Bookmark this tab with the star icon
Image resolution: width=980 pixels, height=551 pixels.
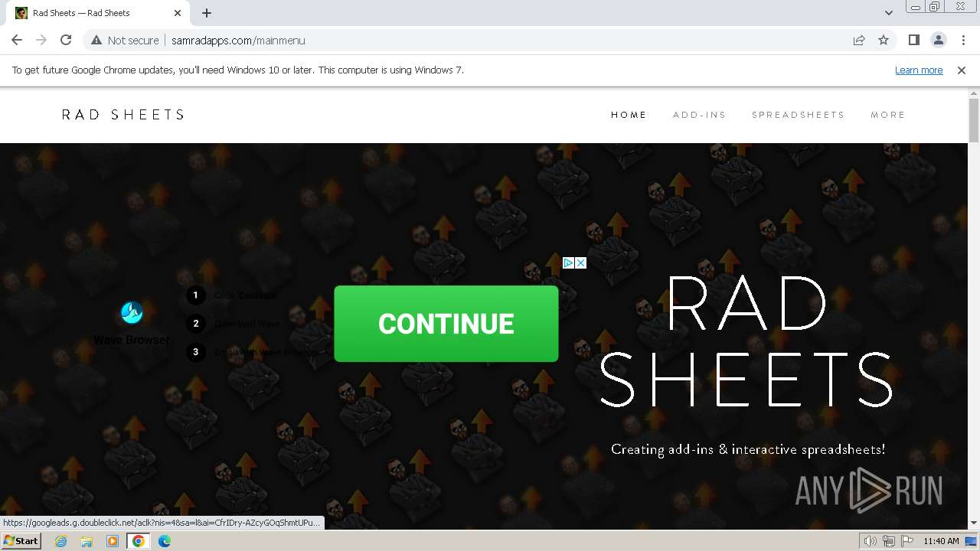click(884, 40)
